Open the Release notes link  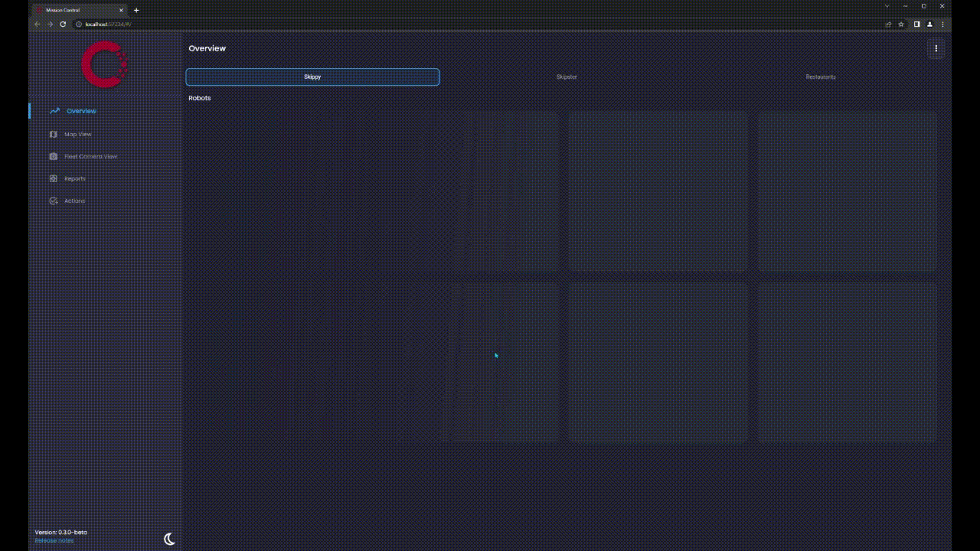pos(54,540)
